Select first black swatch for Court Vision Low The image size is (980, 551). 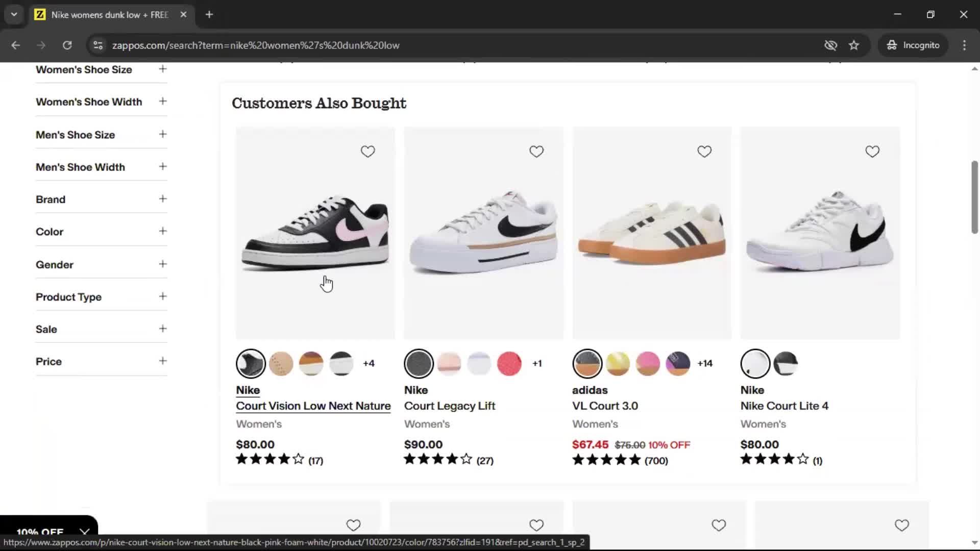(251, 364)
